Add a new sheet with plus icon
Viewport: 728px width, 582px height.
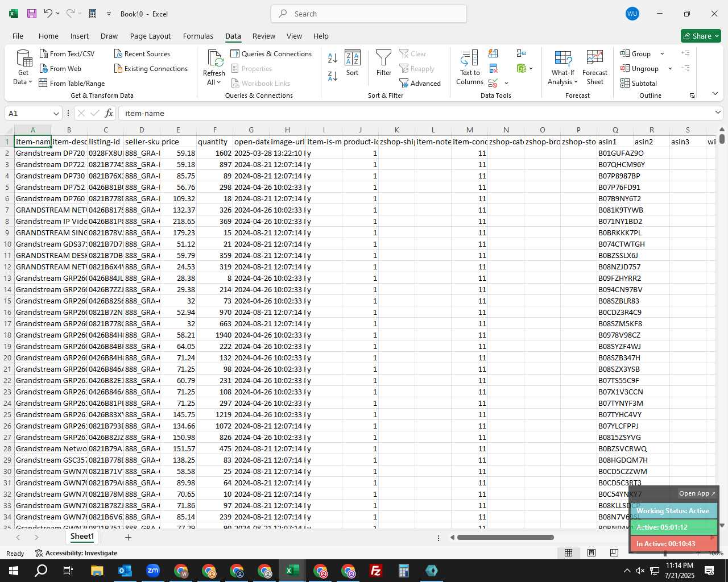tap(128, 537)
